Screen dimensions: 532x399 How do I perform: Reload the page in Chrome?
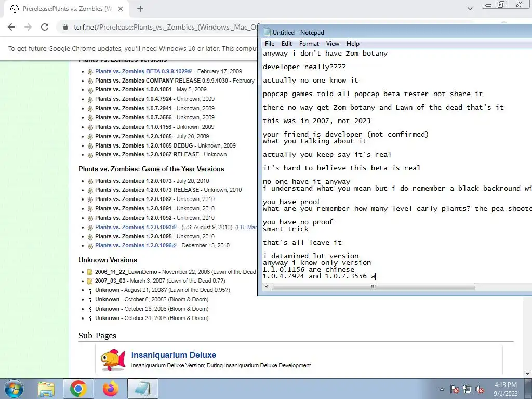(45, 27)
